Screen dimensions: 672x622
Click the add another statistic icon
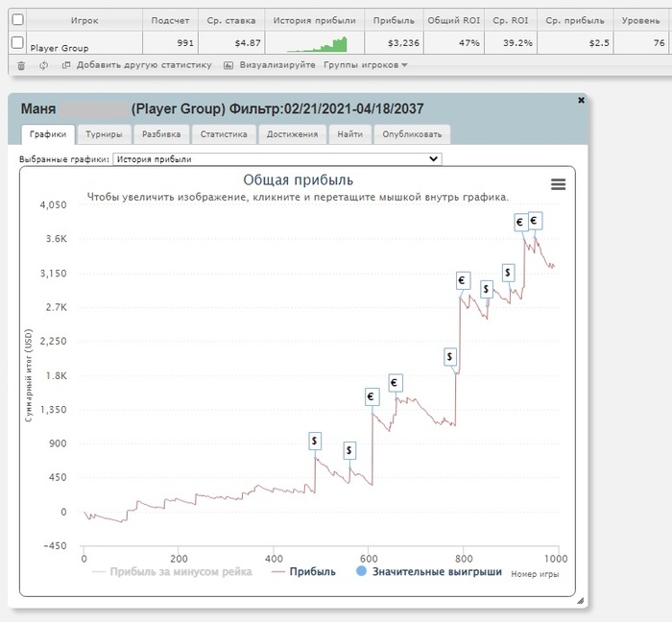click(x=66, y=65)
